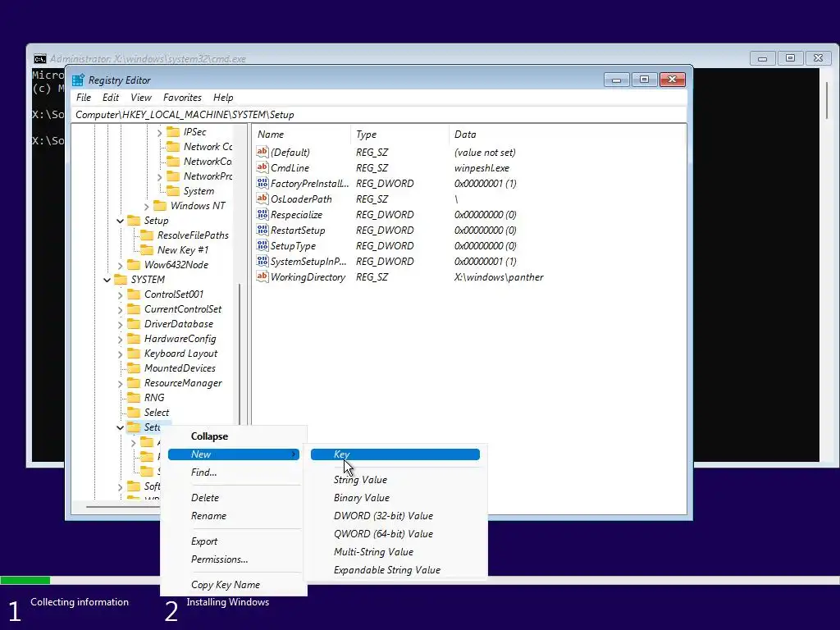Click the winpeshl.exe data cell

[482, 167]
